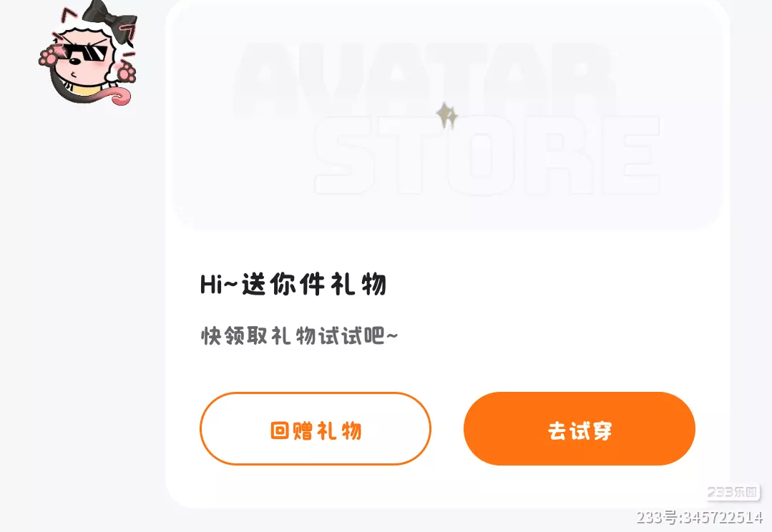Tap the 礼物 label on outlined button
The image size is (772, 532).
(339, 430)
